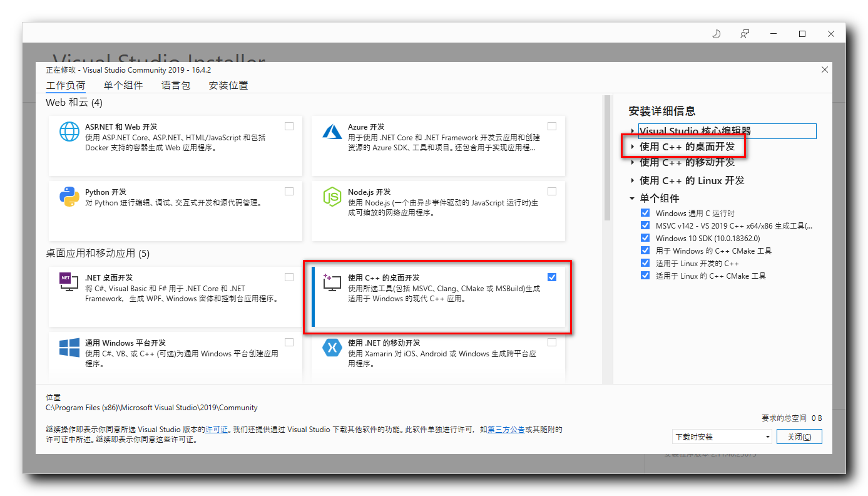Open the 许可证 link

(217, 430)
